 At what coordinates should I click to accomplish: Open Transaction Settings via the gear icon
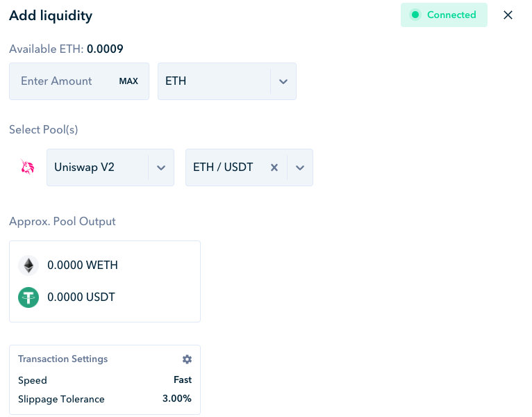187,359
